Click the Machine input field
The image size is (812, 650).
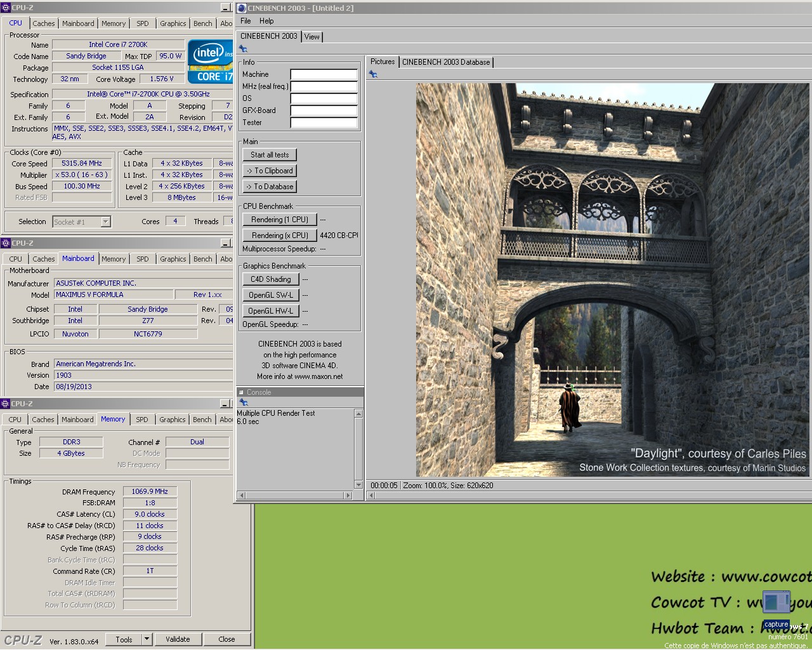324,74
